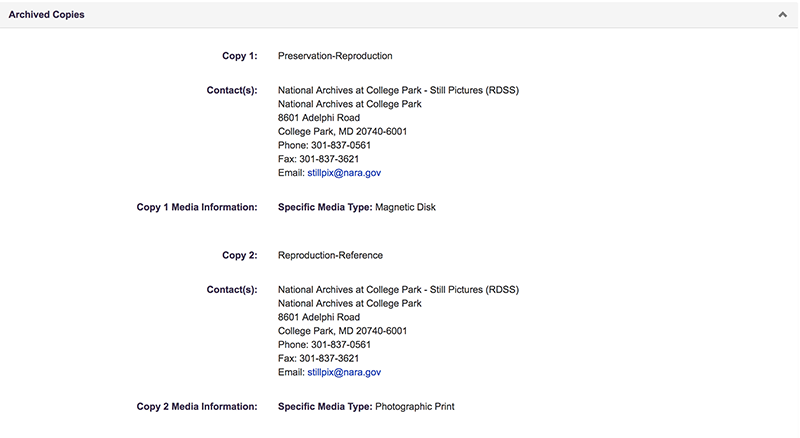
Task: Click the phone number in Copy 1 contact
Action: click(x=318, y=145)
